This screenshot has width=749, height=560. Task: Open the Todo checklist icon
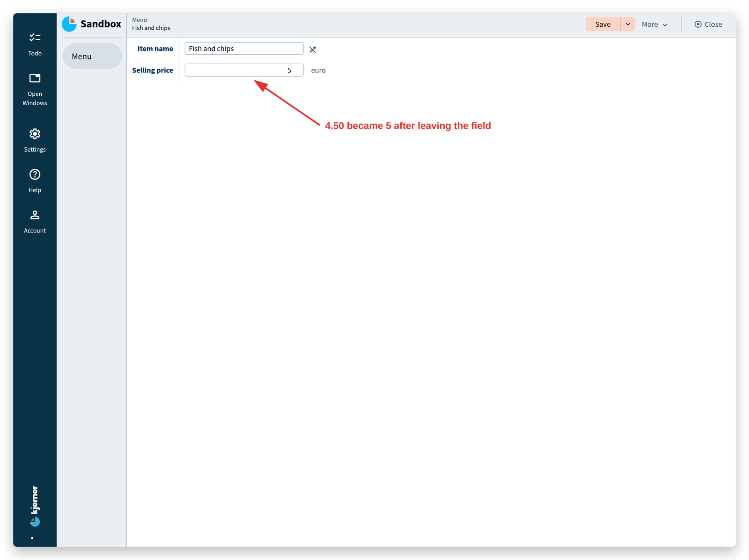tap(35, 38)
